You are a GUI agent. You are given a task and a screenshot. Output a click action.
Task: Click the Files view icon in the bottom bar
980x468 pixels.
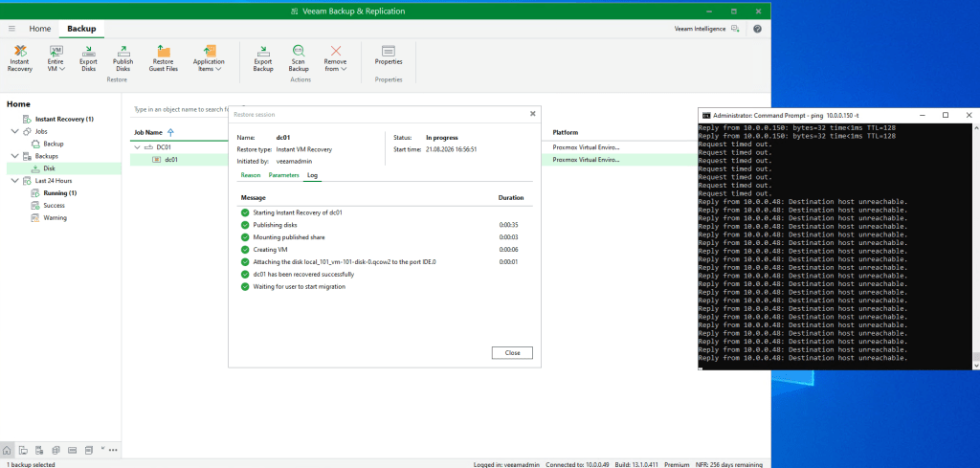(x=88, y=450)
